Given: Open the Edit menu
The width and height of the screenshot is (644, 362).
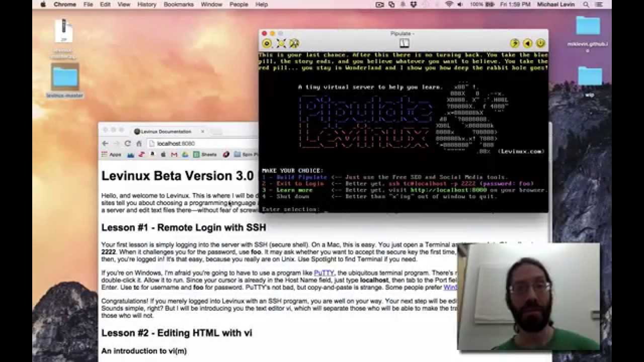Looking at the screenshot, I should [x=105, y=4].
